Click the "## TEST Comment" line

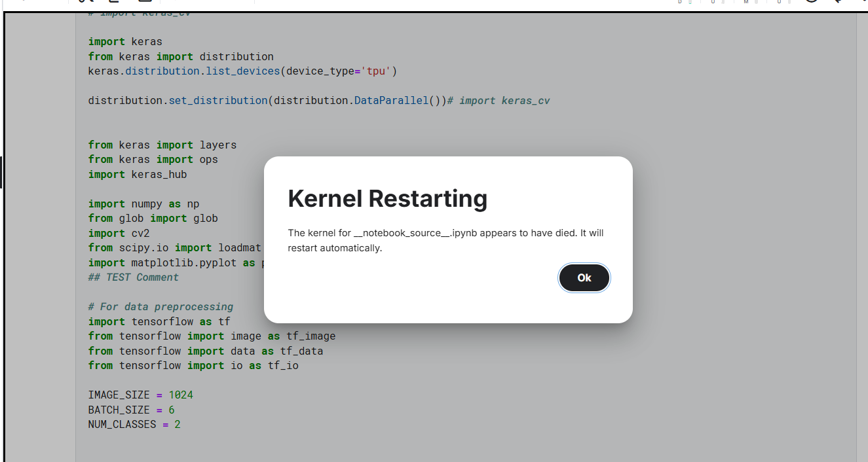click(x=134, y=277)
